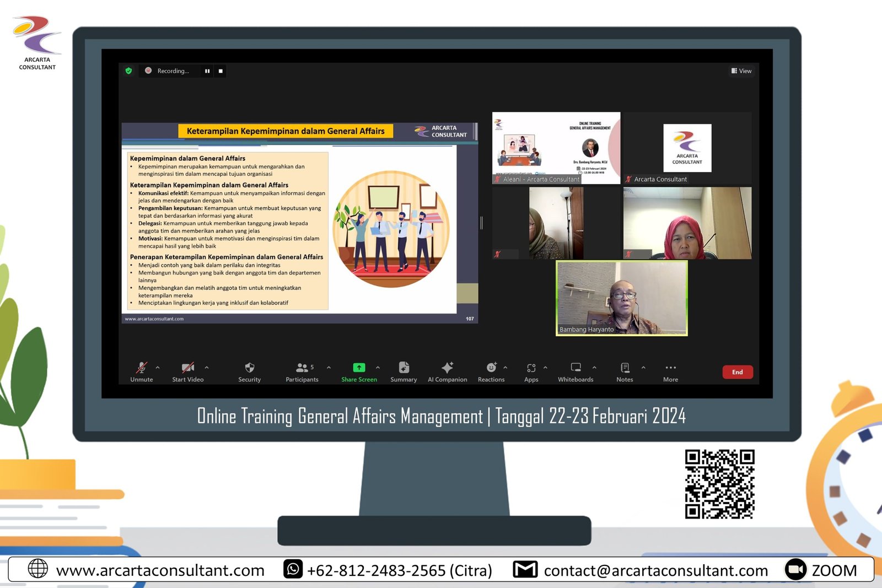Open the meeting Summary
The image size is (882, 588).
click(x=404, y=368)
